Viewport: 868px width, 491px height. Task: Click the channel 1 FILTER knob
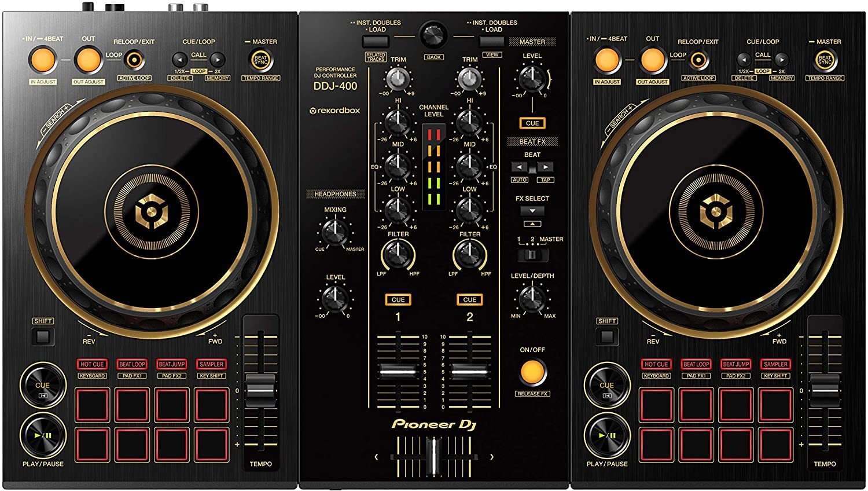pyautogui.click(x=398, y=255)
